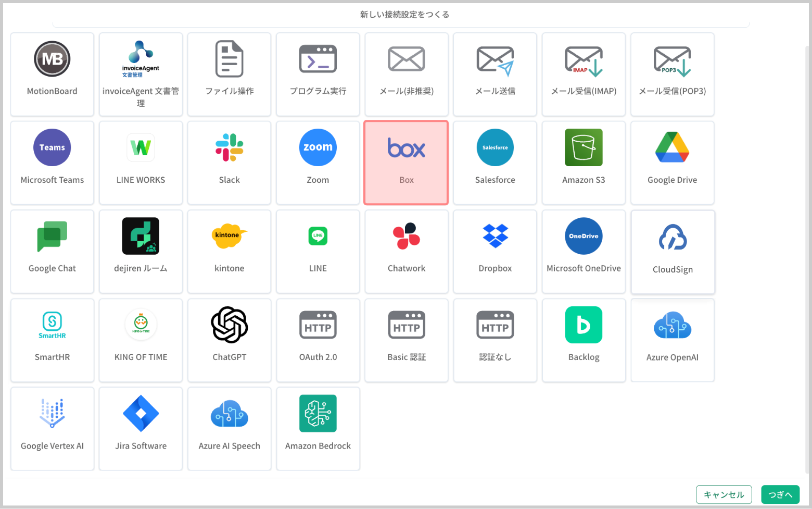Choose the Salesforce connector
This screenshot has width=812, height=509.
(495, 163)
